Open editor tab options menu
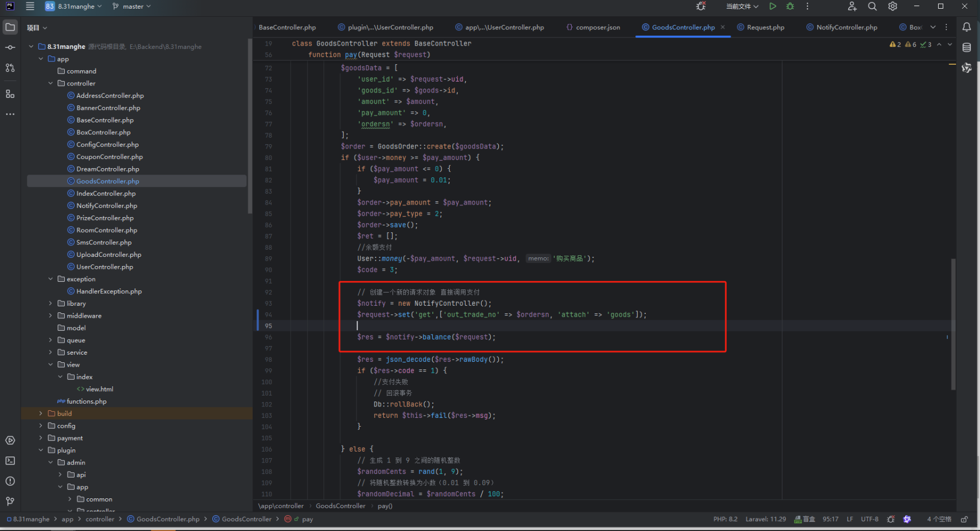The image size is (980, 531). pyautogui.click(x=946, y=27)
